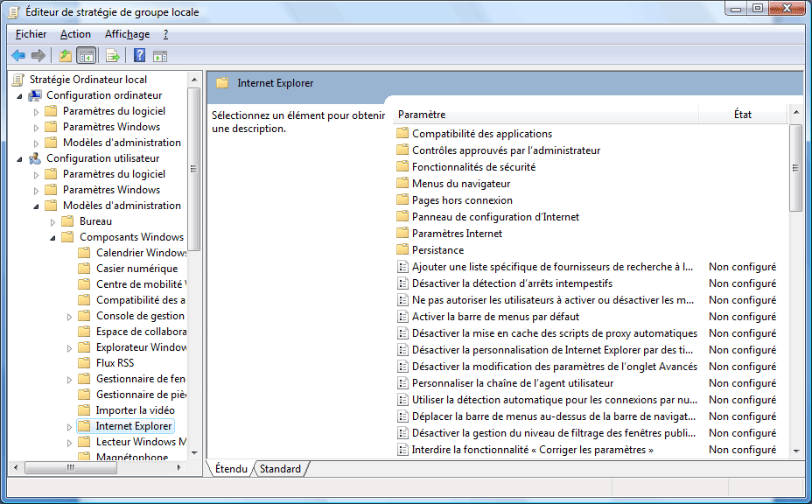Open the Fichier menu
Image resolution: width=812 pixels, height=504 pixels.
(x=31, y=34)
